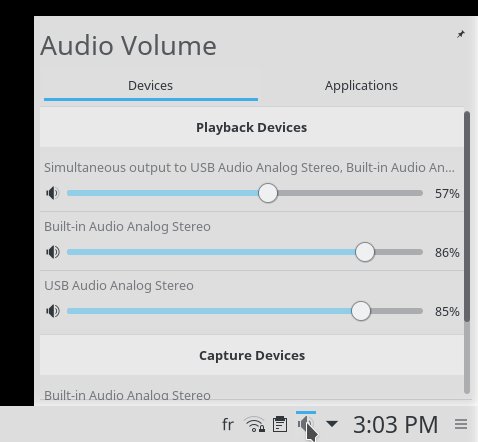The height and width of the screenshot is (442, 481).
Task: Open the Wi-Fi network tray icon
Action: tap(255, 425)
